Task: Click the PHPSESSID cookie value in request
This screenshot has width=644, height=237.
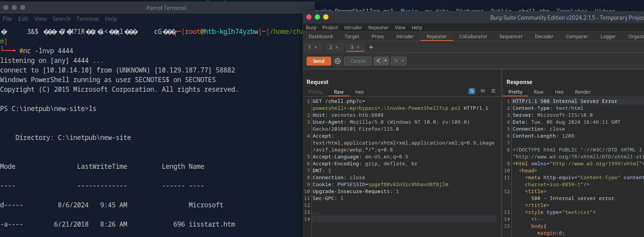Action: click(x=408, y=184)
